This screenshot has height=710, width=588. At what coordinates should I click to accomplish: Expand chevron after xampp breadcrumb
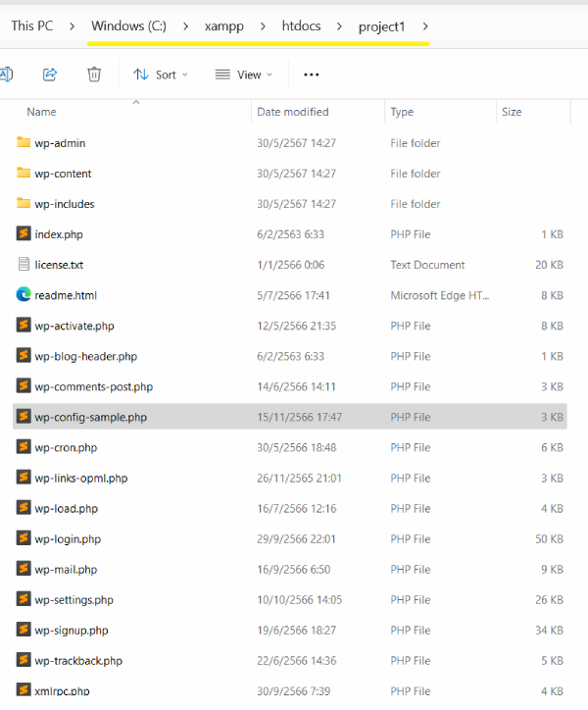coord(263,26)
